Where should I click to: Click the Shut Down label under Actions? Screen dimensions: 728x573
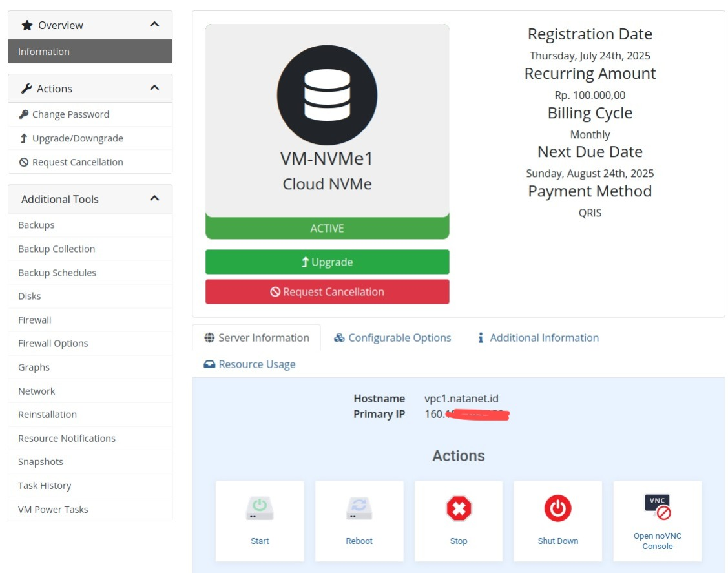[557, 541]
